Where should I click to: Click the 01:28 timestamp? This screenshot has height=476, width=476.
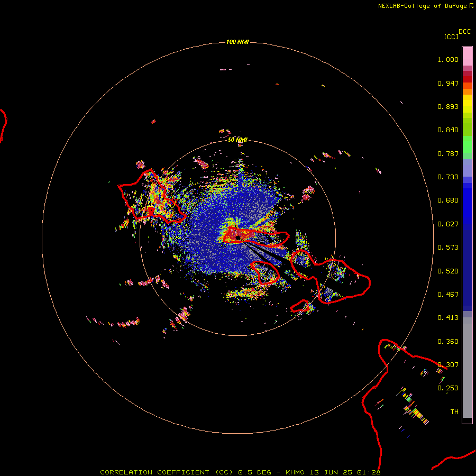coord(369,472)
